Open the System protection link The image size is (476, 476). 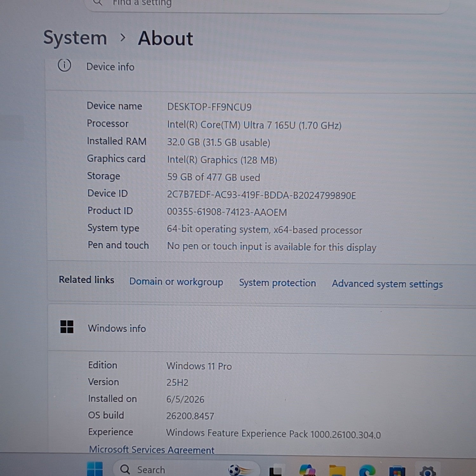pyautogui.click(x=277, y=283)
